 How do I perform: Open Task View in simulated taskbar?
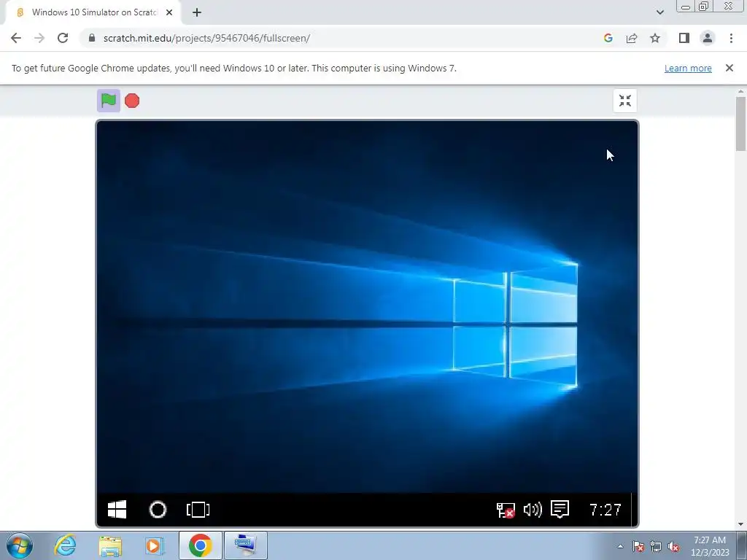tap(198, 510)
